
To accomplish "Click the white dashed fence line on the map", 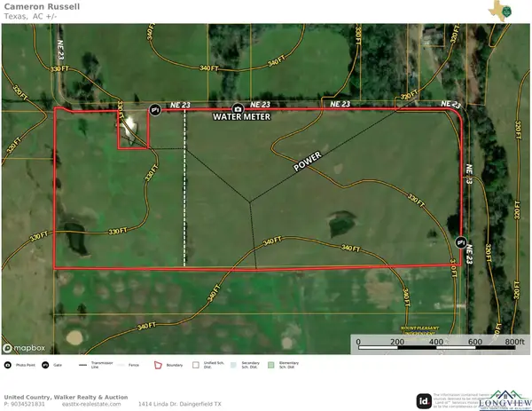I will pos(185,188).
